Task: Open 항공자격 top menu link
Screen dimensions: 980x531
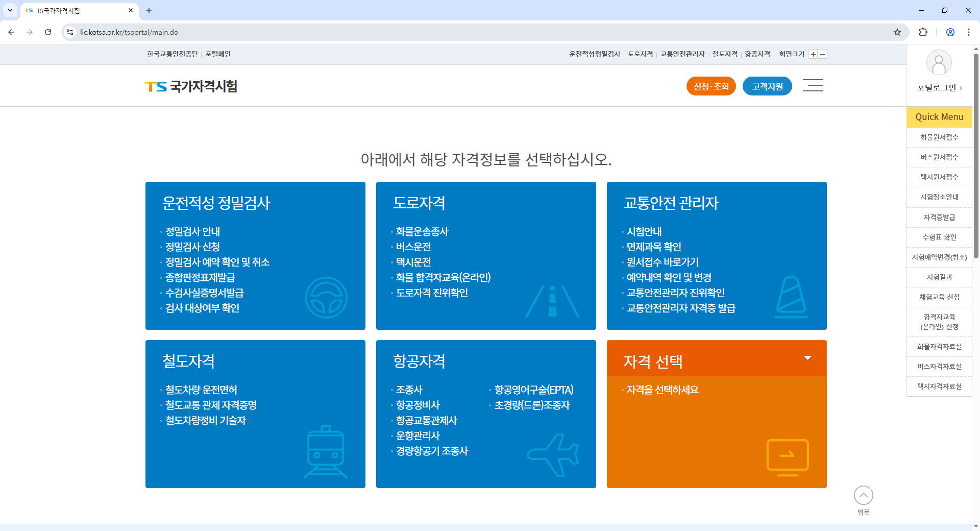Action: pos(757,54)
